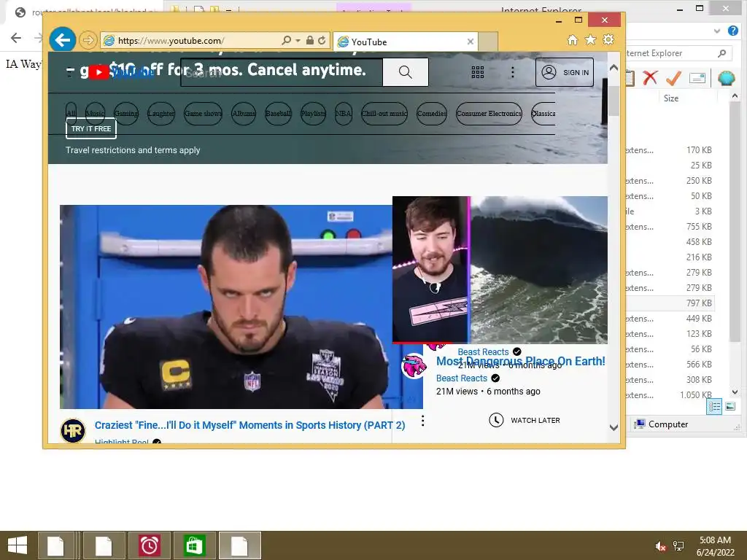Viewport: 747px width, 560px height.
Task: Open the sports moments video thumbnail
Action: 226,307
